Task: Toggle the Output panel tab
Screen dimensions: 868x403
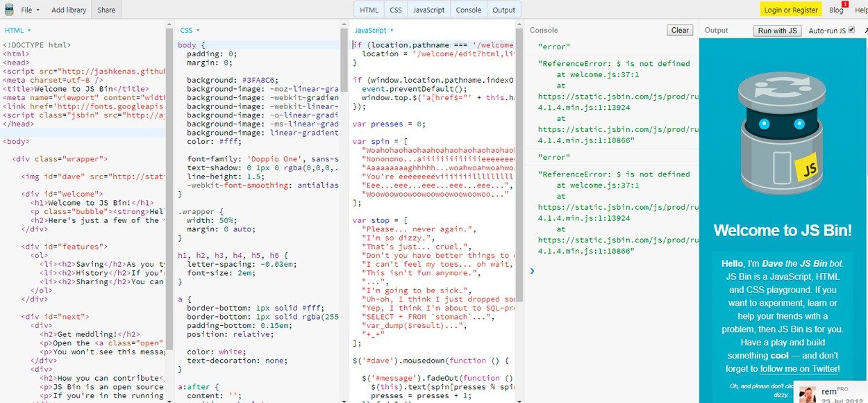Action: (504, 10)
